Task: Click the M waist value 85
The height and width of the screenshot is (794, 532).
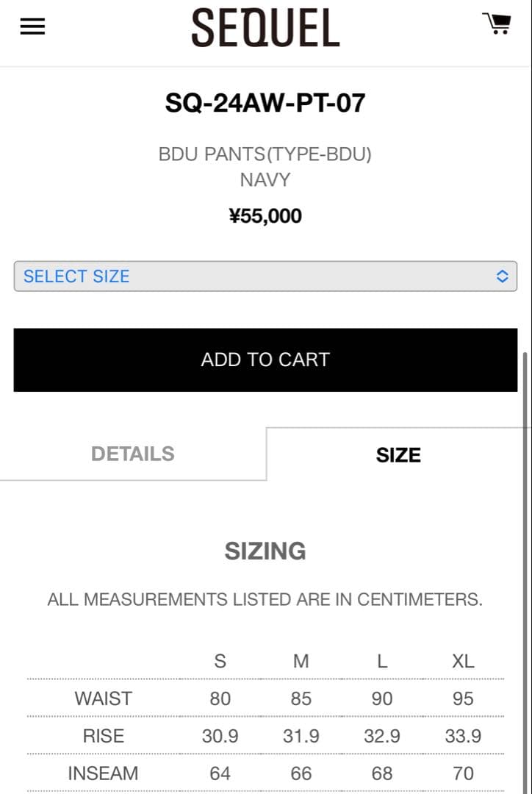Action: (301, 698)
